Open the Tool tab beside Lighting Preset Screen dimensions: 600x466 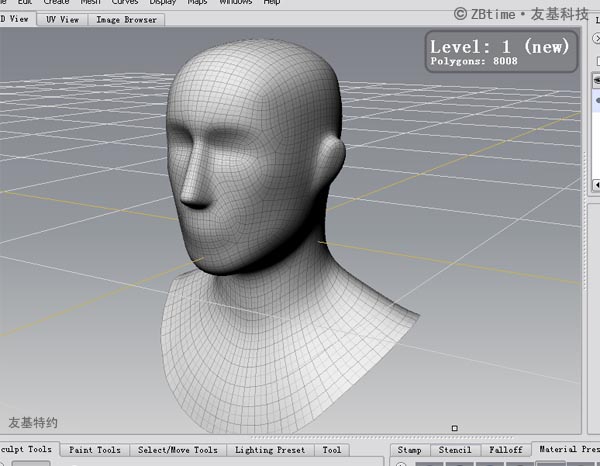point(331,450)
